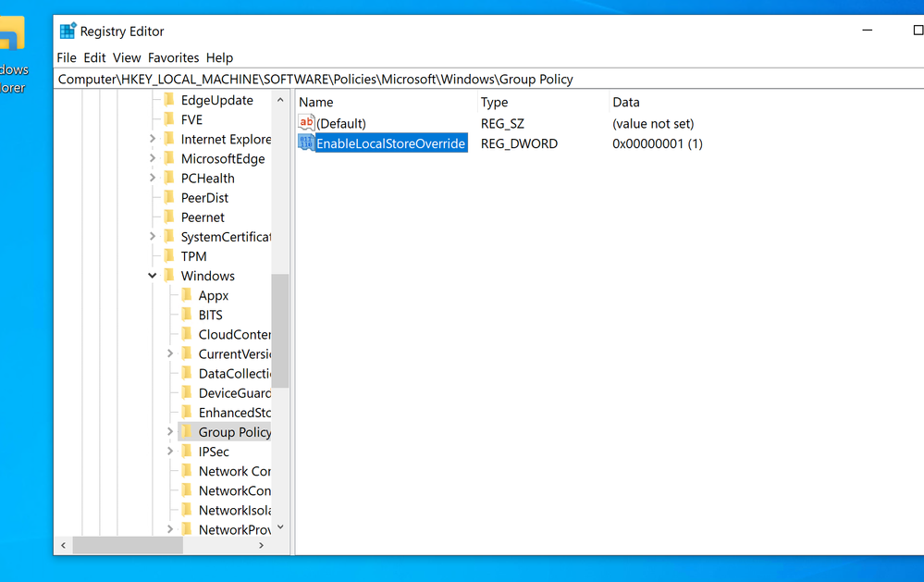Click the EdgeUpdate folder icon
This screenshot has height=582, width=924.
coord(169,100)
